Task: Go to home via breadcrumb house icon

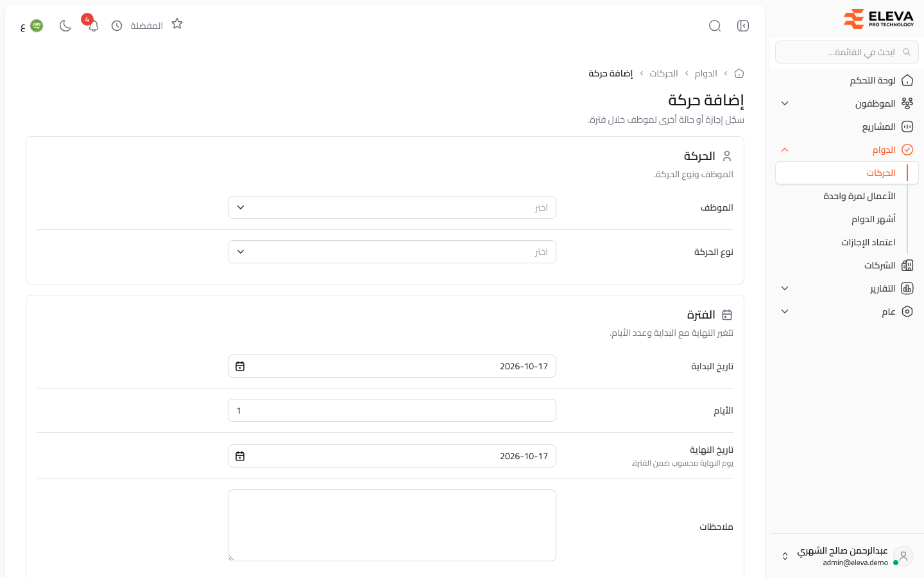Action: (739, 73)
